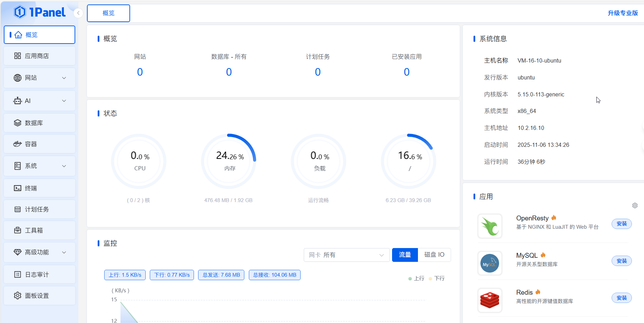Expand the 高级功能 submenu chevron

click(x=64, y=253)
